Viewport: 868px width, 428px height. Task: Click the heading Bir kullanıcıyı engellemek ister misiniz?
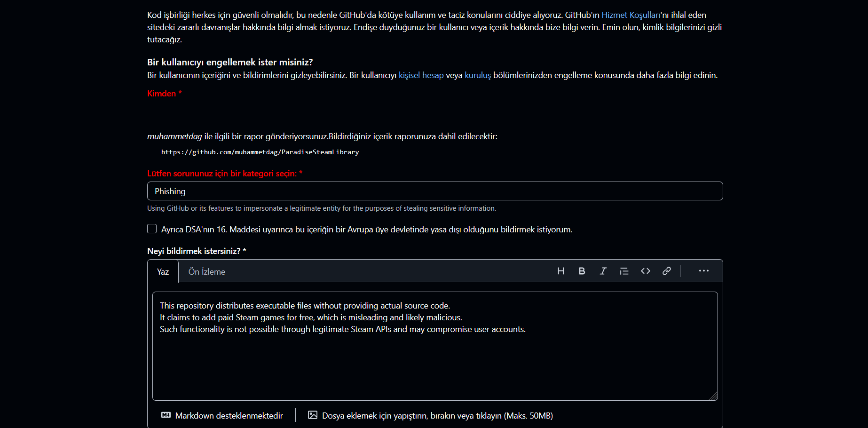click(x=230, y=62)
